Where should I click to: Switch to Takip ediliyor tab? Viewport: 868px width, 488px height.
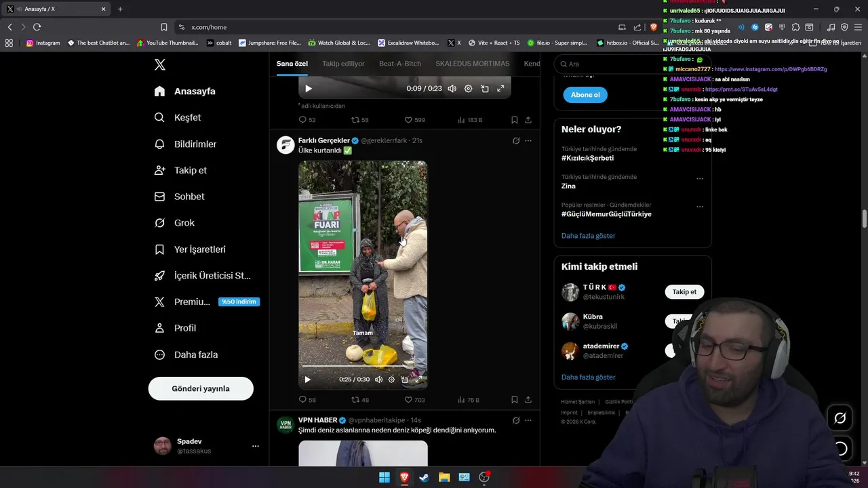pos(343,64)
